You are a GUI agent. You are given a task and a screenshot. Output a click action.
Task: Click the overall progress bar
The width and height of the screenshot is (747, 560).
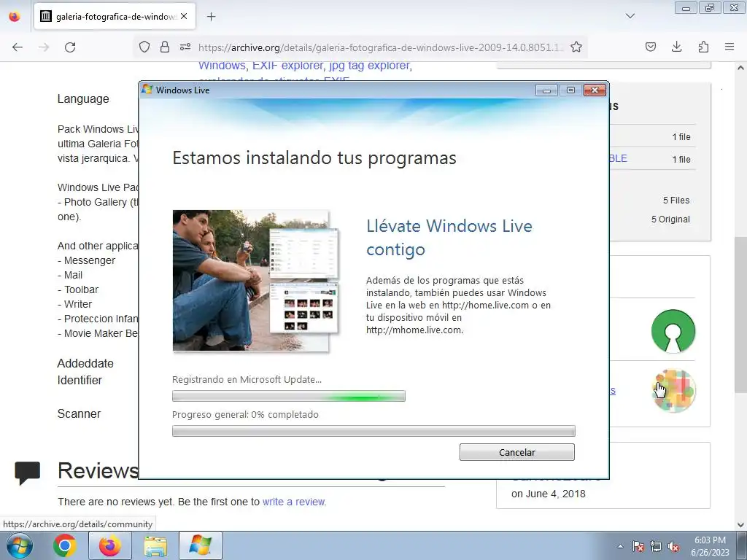[x=373, y=431]
